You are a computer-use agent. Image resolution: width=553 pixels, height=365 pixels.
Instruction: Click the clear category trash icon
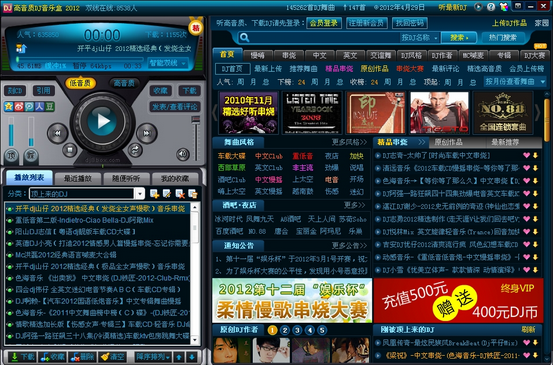pyautogui.click(x=193, y=194)
